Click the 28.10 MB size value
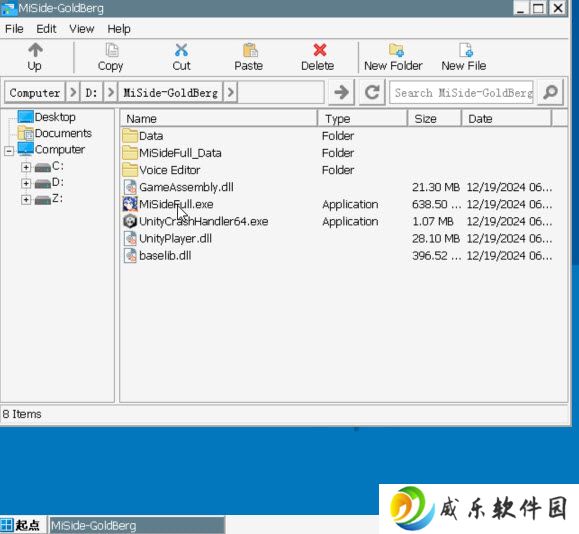 coord(436,239)
